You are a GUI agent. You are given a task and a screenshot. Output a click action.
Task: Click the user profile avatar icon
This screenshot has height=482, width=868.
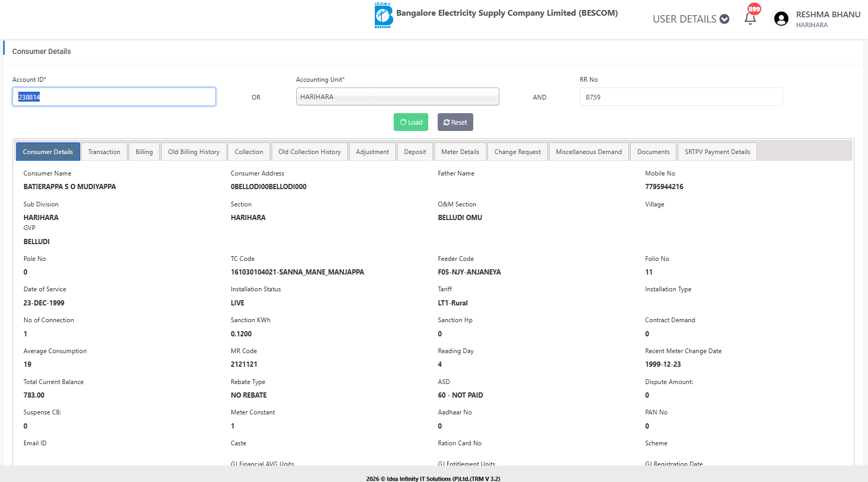(781, 19)
